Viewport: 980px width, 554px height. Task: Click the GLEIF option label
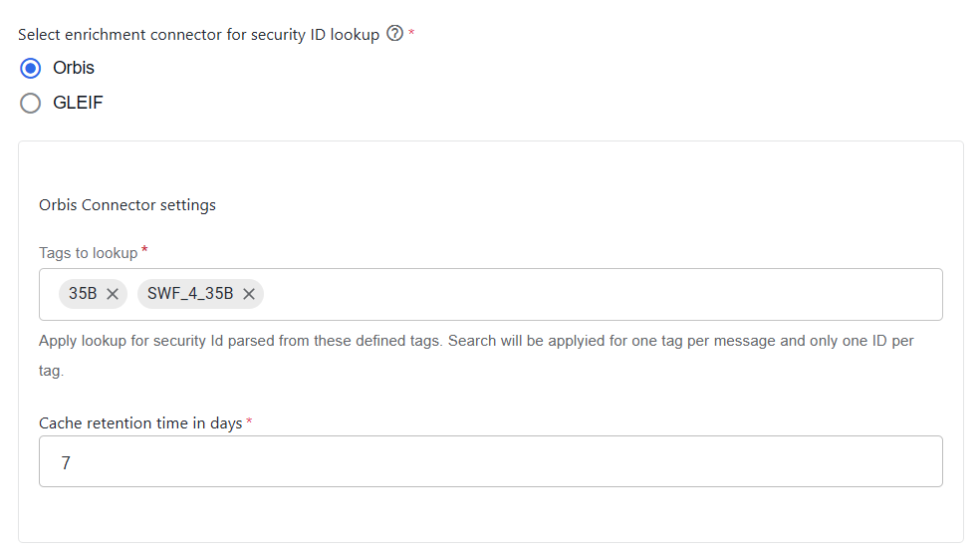coord(78,103)
